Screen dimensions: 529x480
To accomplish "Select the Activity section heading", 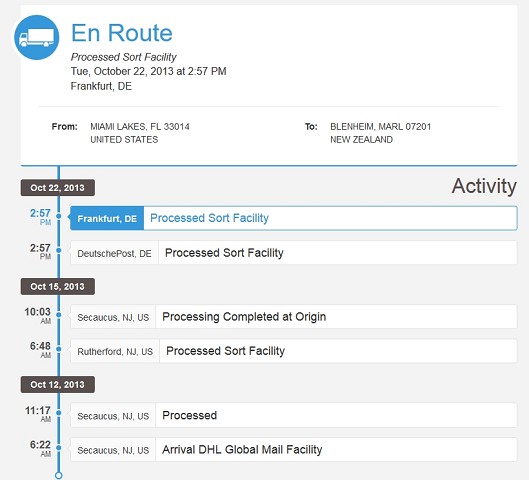I will [x=484, y=186].
